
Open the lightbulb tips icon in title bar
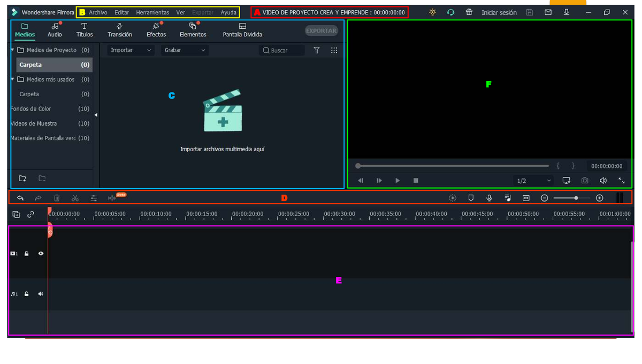[x=432, y=12]
